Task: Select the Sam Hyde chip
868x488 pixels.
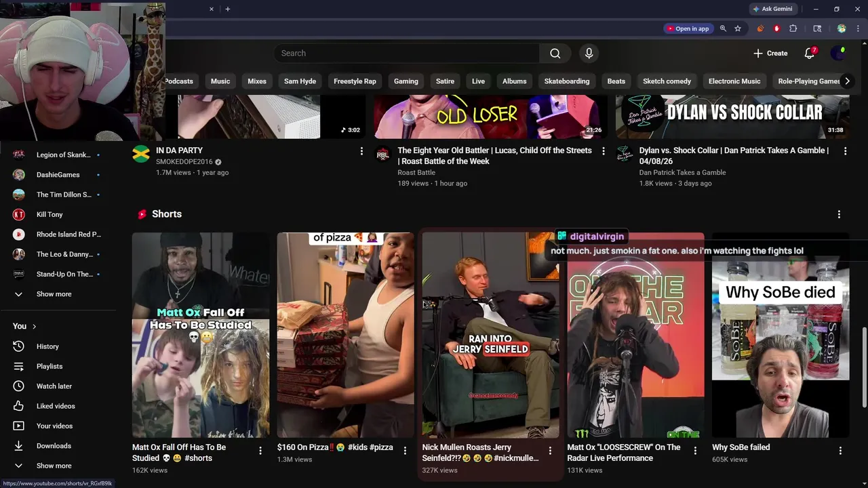Action: click(300, 81)
